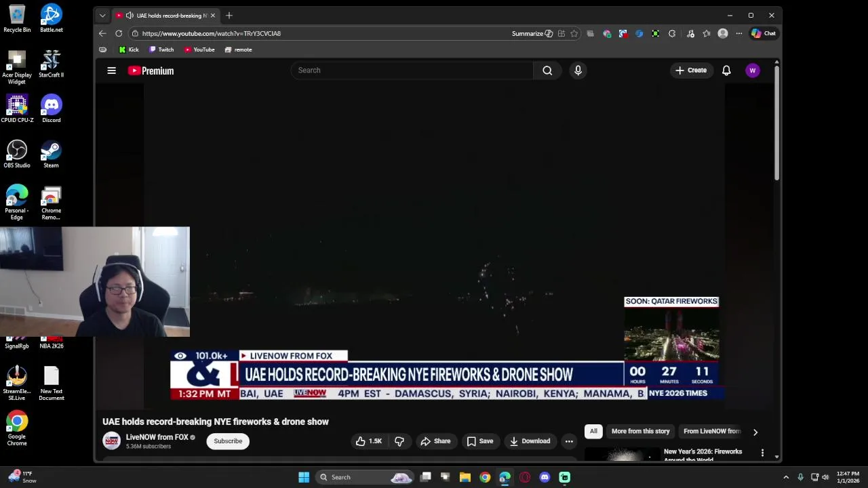Open YouTube notifications bell
Screen dimensions: 868x488
(x=726, y=70)
